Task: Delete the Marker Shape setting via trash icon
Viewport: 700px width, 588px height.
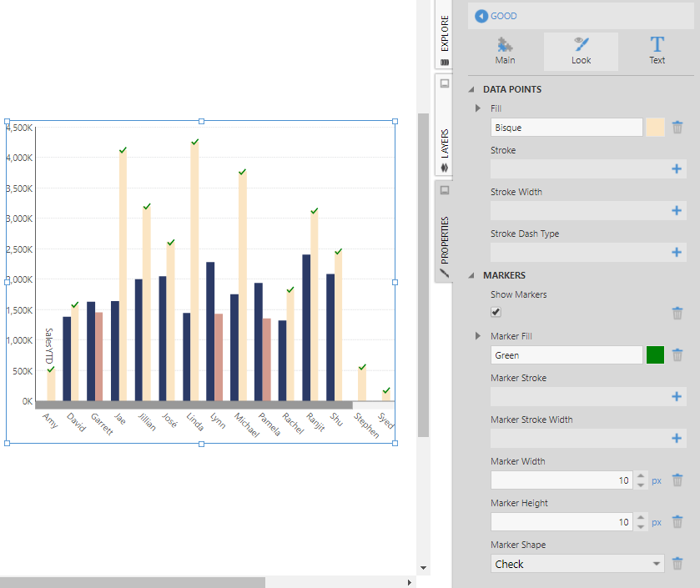Action: click(x=677, y=564)
